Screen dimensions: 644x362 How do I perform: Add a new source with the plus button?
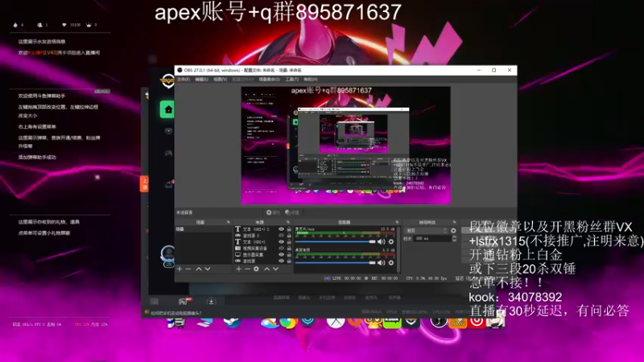coord(238,269)
